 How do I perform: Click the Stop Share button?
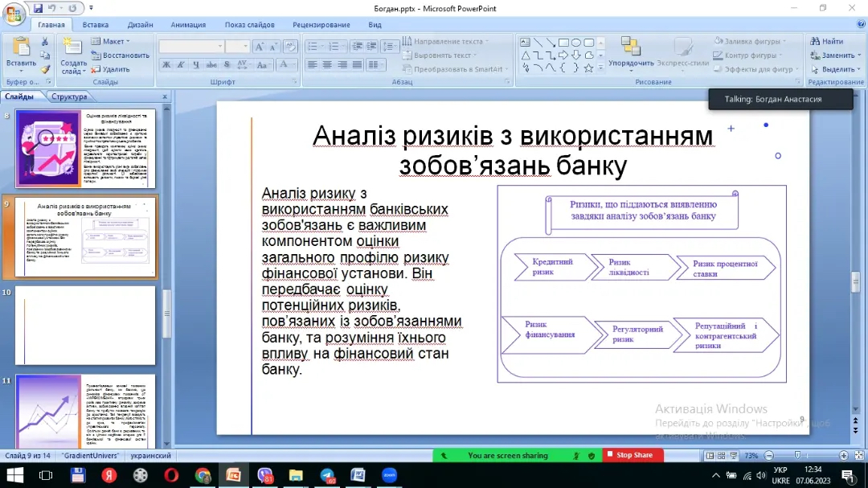click(633, 455)
